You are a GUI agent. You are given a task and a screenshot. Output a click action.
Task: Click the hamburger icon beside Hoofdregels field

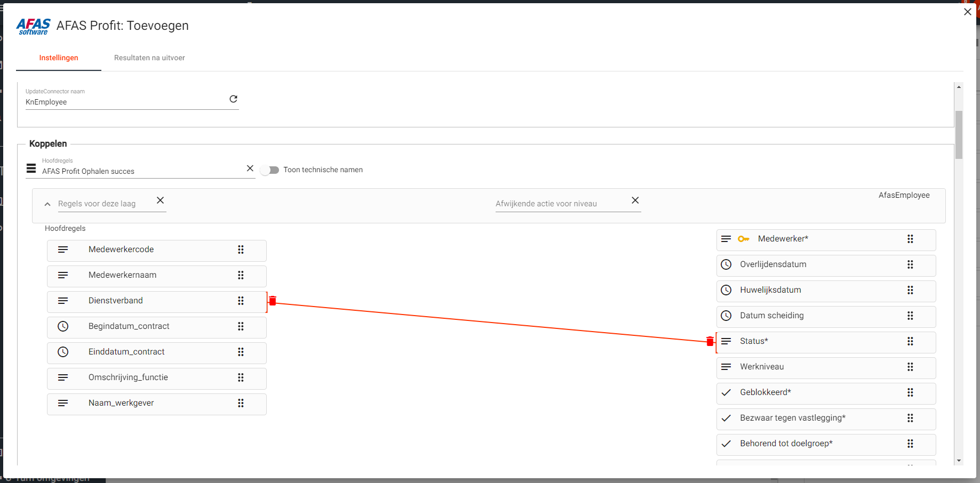point(31,169)
